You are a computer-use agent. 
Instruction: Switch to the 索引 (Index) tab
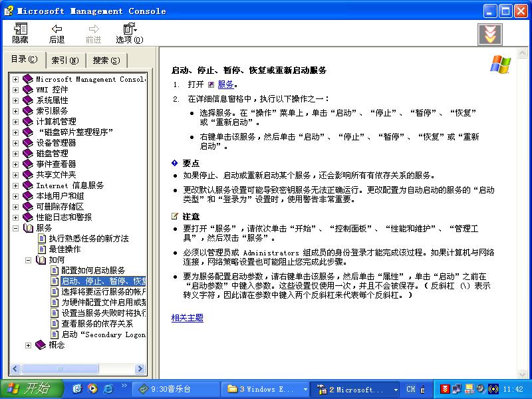pos(65,61)
